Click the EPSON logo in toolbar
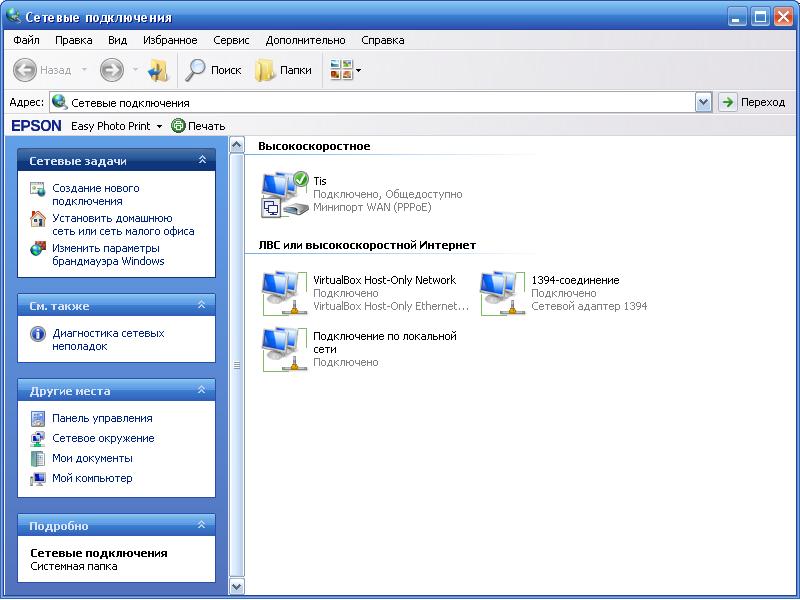 tap(36, 126)
